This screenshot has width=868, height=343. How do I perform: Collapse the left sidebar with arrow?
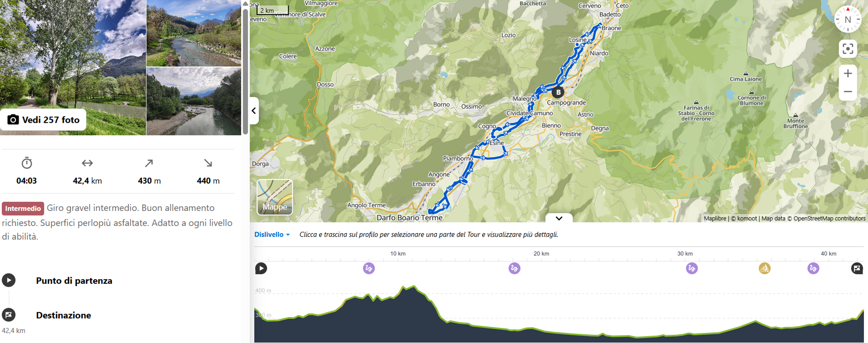point(254,111)
